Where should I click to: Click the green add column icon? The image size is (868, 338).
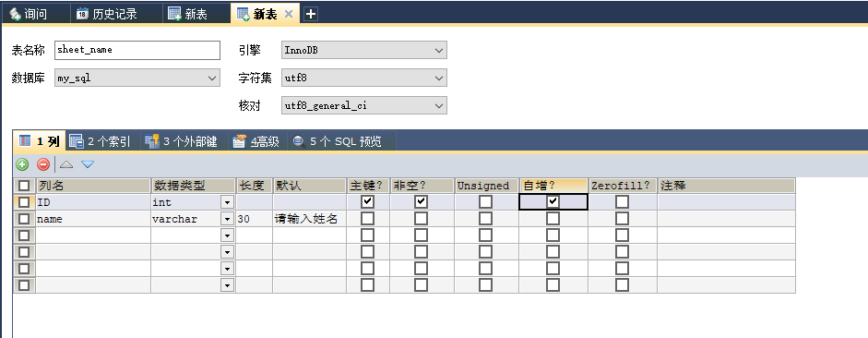(x=22, y=164)
